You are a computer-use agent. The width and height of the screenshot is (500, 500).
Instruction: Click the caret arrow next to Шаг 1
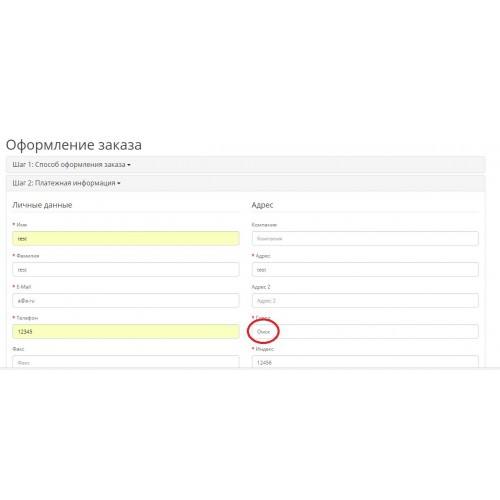click(x=129, y=165)
